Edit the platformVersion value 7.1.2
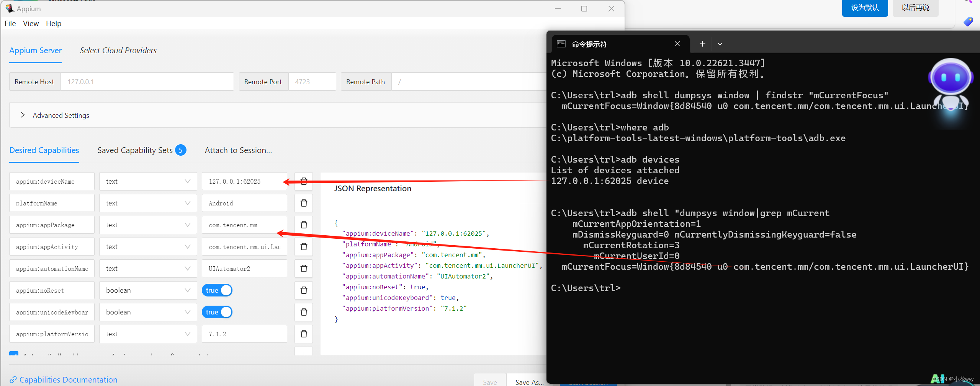 click(244, 334)
